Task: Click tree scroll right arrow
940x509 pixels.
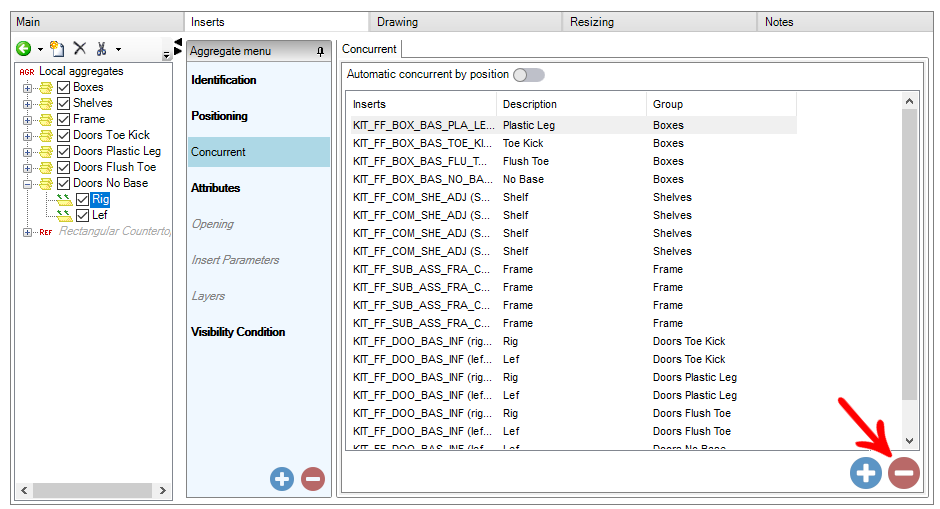Action: [x=162, y=490]
